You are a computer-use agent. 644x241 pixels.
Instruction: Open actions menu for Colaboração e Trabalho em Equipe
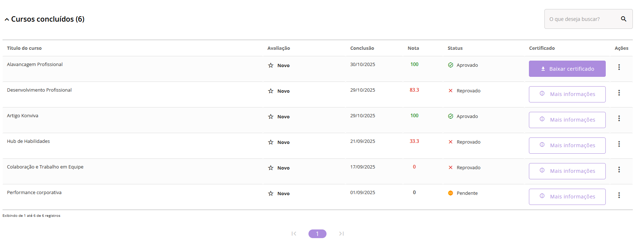coord(619,170)
